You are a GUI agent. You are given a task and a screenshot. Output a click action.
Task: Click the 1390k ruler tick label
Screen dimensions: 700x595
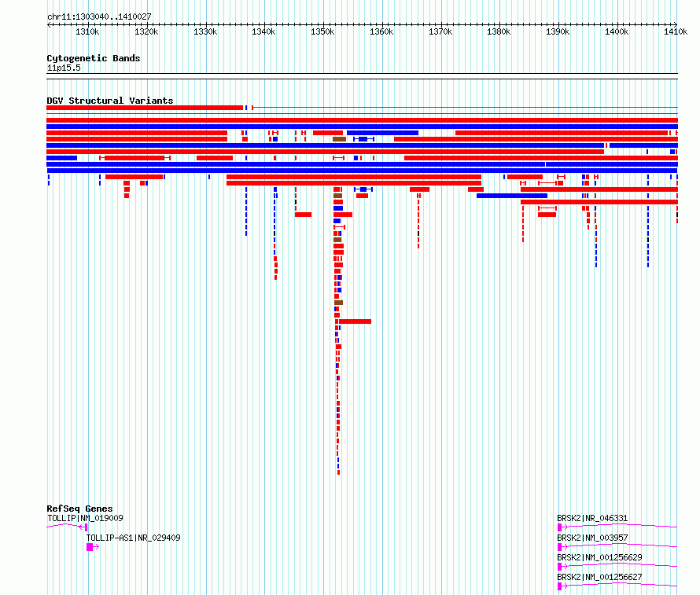tap(558, 31)
